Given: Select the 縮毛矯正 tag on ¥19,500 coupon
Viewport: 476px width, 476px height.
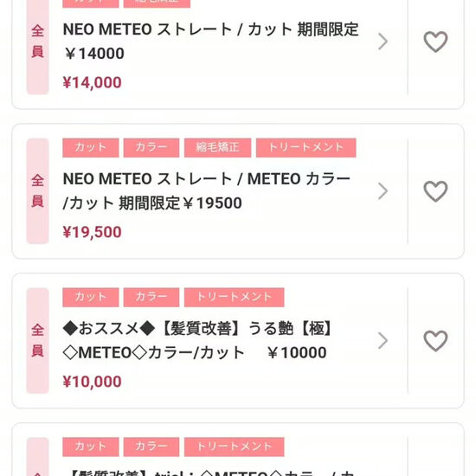Looking at the screenshot, I should 217,147.
